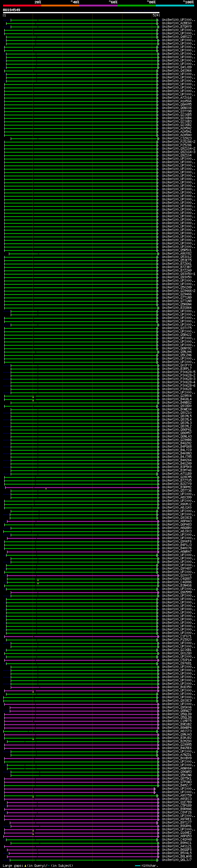Click hit label UniRef100_C1MRT5
This screenshot has height=868, width=197.
tap(177, 721)
